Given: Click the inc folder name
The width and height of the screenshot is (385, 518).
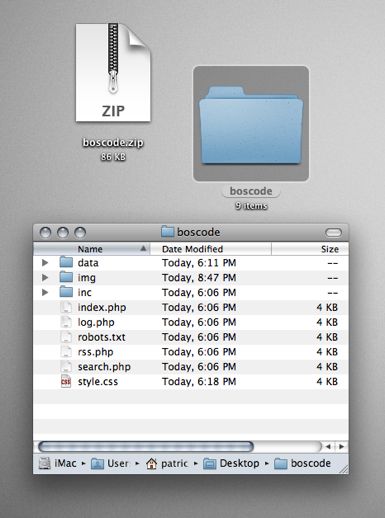Looking at the screenshot, I should (85, 292).
